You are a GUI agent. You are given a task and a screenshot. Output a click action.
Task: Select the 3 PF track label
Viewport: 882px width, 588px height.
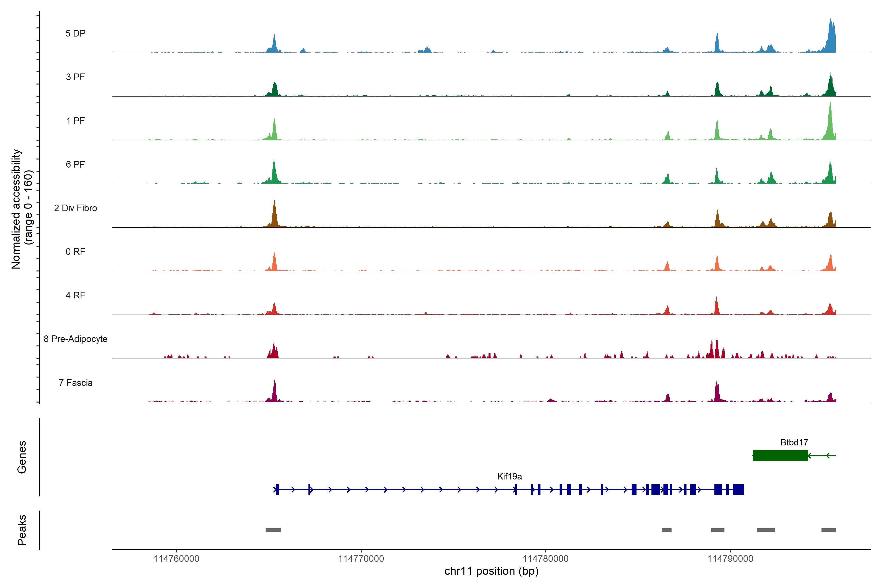coord(75,77)
